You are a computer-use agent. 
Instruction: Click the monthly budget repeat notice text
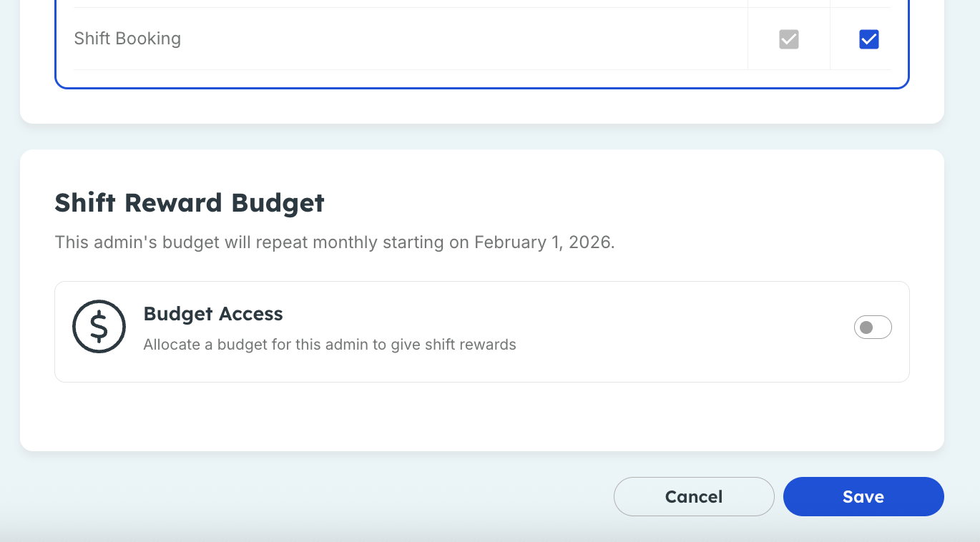335,242
